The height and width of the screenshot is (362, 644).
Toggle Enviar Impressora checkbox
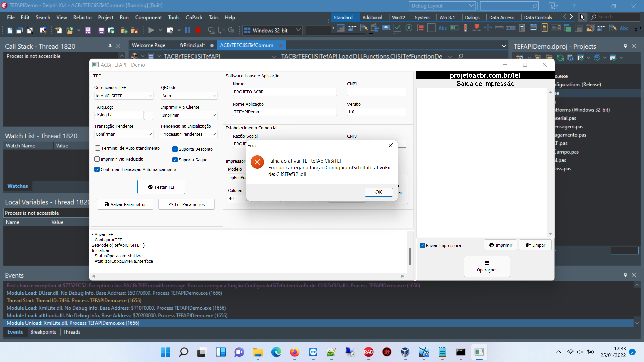[x=422, y=245]
